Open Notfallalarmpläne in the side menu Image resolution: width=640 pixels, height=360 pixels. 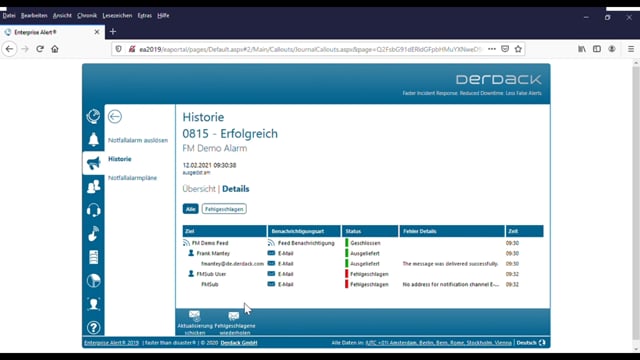point(132,178)
